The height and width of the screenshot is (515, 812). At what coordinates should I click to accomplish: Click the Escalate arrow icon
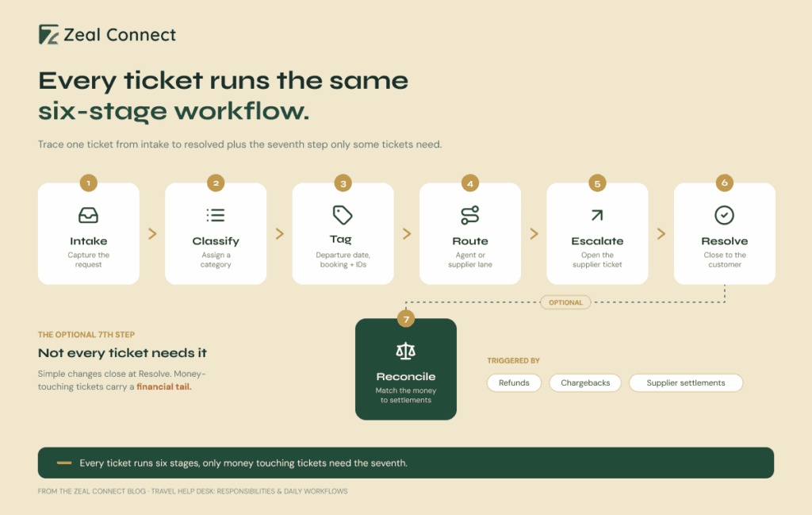597,215
